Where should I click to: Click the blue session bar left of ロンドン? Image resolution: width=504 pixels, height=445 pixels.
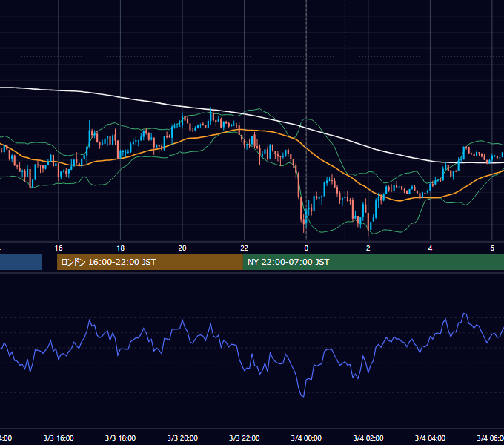[21, 262]
